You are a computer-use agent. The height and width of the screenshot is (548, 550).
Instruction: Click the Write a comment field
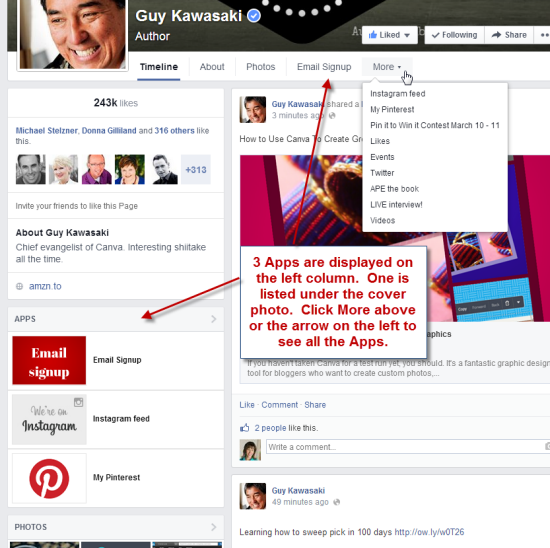408,447
